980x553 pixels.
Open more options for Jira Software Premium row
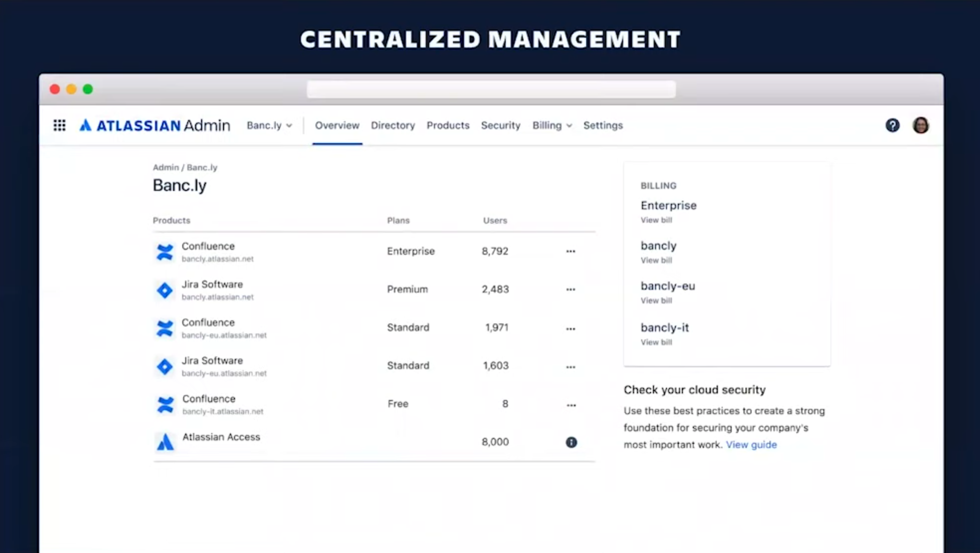pos(570,290)
